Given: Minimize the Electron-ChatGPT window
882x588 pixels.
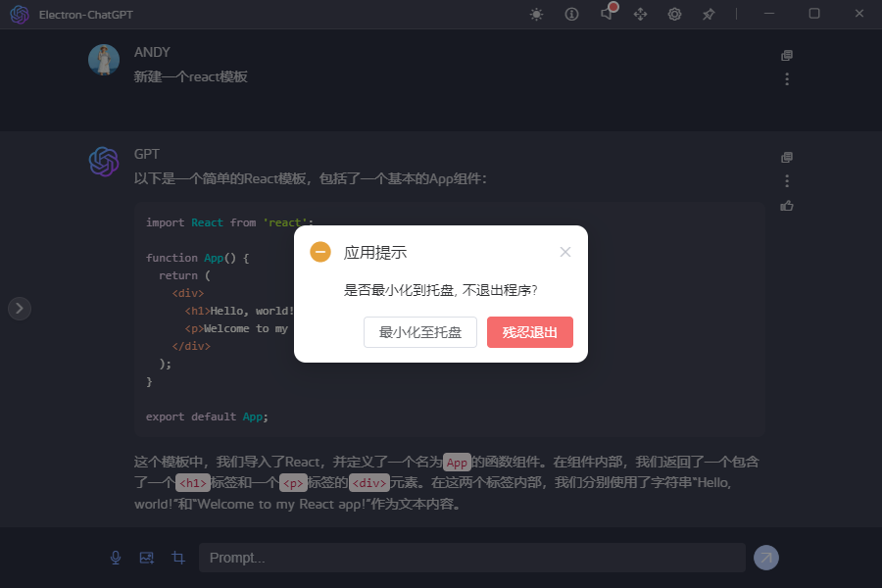Looking at the screenshot, I should click(769, 14).
